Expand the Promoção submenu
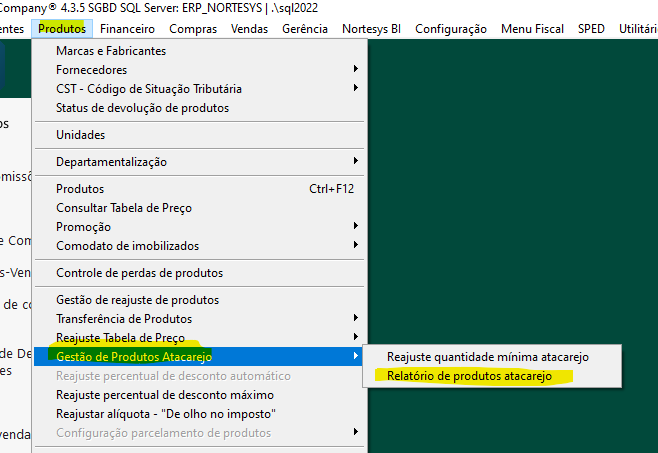The height and width of the screenshot is (453, 658). point(83,227)
